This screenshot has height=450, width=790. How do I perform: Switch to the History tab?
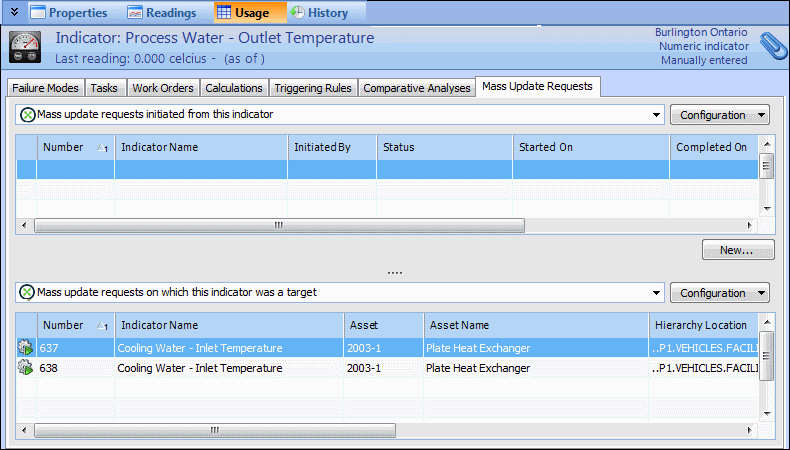pos(320,13)
